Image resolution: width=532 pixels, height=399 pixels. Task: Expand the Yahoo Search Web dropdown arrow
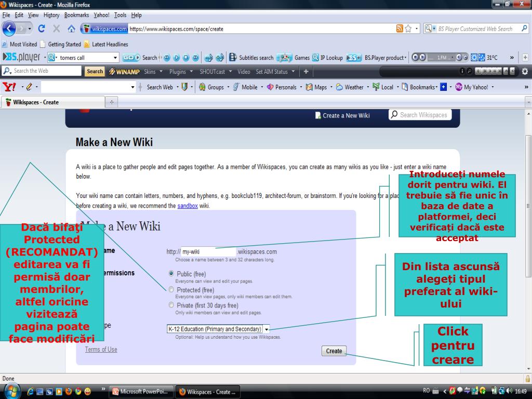178,87
